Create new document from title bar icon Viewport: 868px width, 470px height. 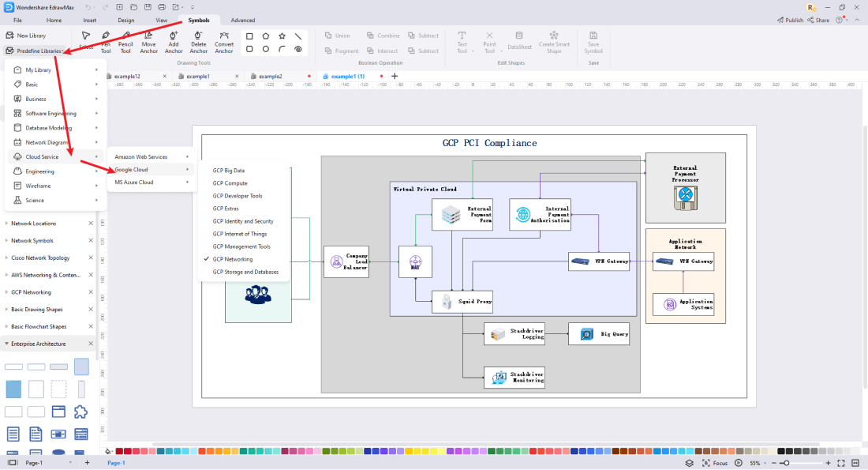[120, 7]
